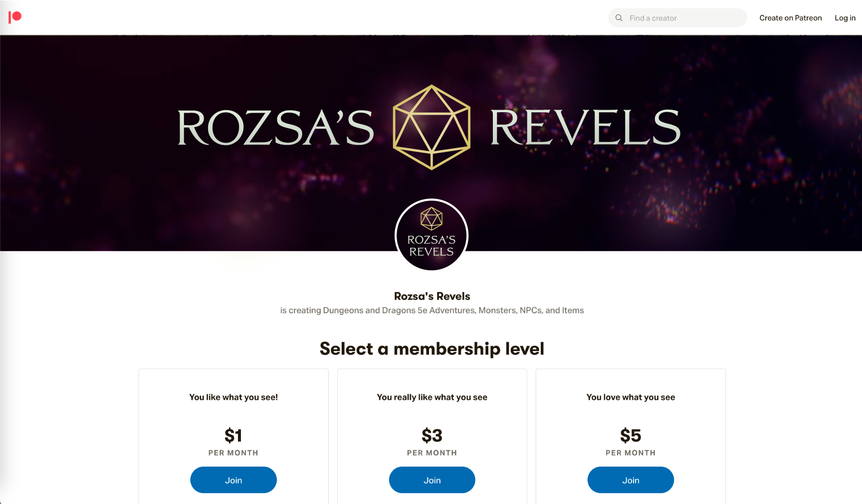Click the $3 price label
The image size is (862, 504).
(432, 436)
